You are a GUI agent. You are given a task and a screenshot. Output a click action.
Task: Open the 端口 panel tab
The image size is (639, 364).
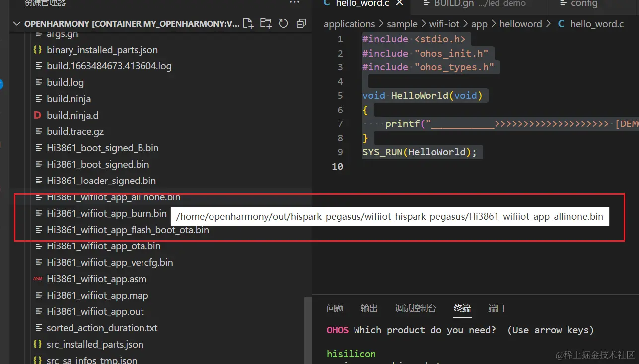click(497, 308)
